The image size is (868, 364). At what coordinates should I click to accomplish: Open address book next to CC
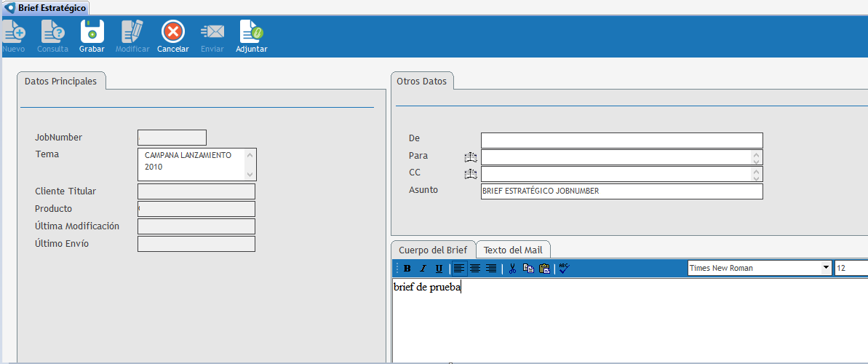click(471, 174)
